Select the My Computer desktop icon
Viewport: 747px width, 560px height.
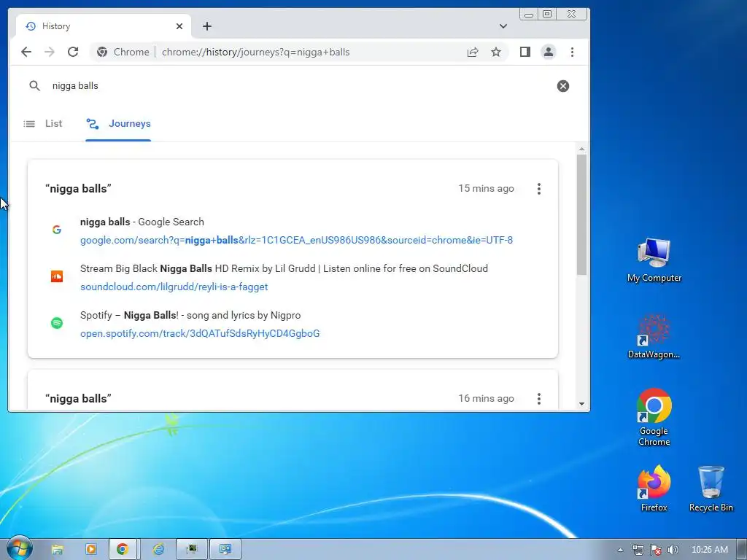pyautogui.click(x=654, y=260)
